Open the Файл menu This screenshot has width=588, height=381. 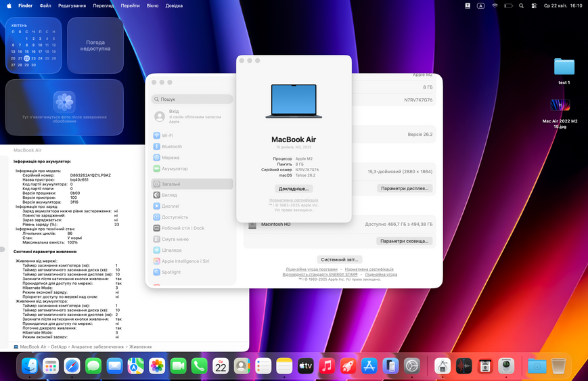pos(45,5)
